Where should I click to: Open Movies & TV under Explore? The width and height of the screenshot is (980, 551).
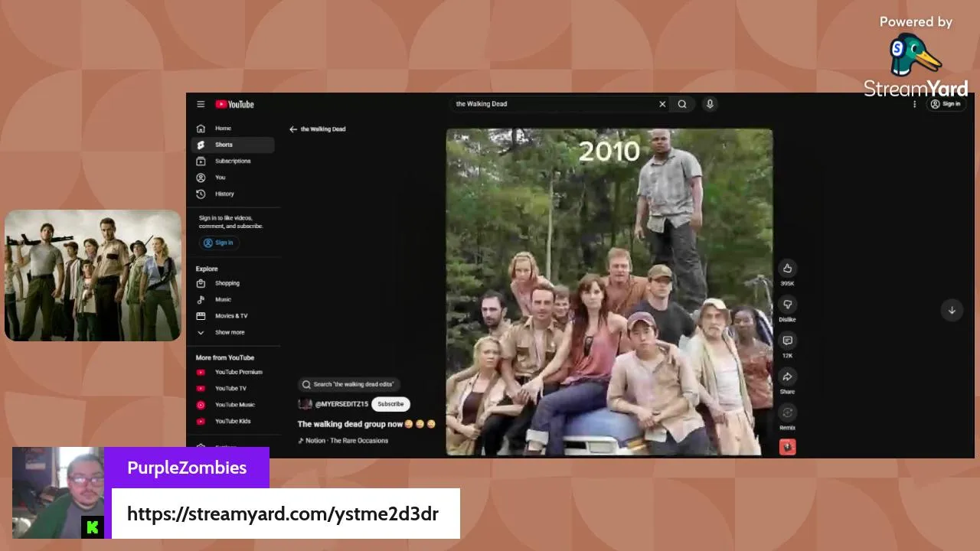pos(233,316)
